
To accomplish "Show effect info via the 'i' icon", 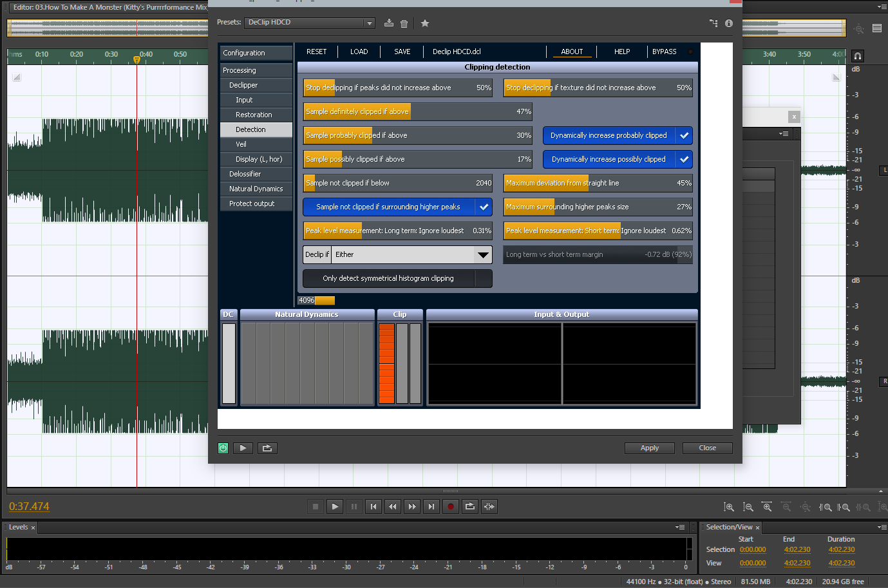I will [729, 23].
